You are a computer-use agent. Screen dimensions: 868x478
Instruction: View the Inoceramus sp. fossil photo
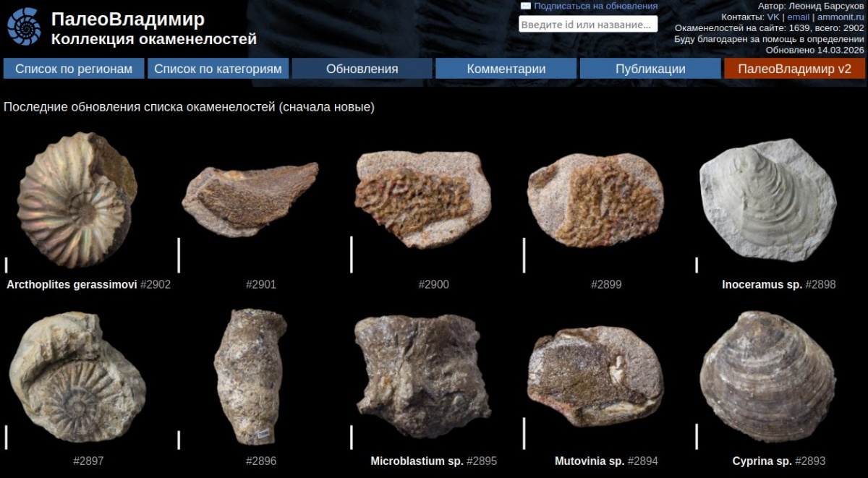coord(767,199)
